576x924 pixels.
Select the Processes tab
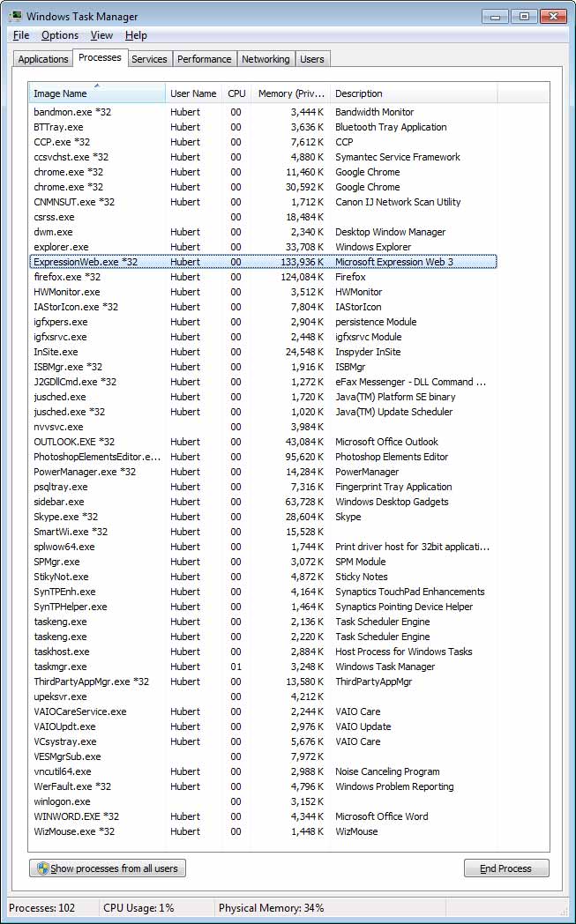(x=100, y=58)
